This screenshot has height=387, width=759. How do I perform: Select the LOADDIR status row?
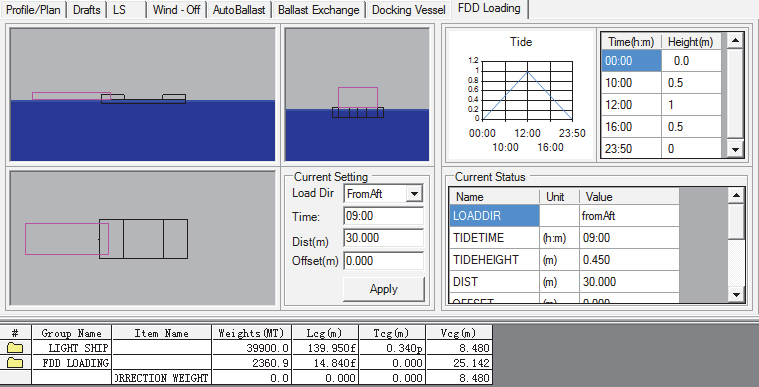point(564,216)
